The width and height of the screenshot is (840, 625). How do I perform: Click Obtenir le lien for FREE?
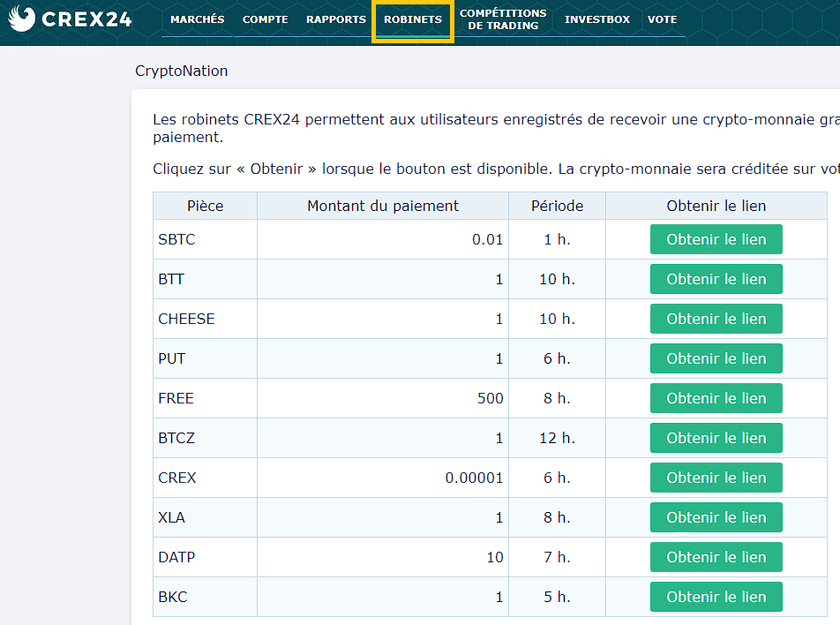(x=716, y=398)
